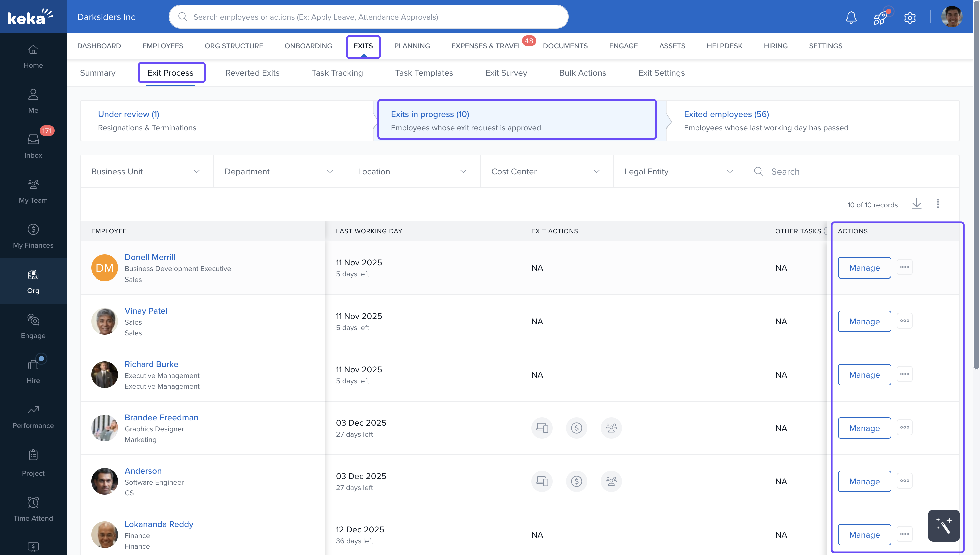Expand the Business Unit dropdown
The height and width of the screenshot is (555, 980).
coord(147,171)
